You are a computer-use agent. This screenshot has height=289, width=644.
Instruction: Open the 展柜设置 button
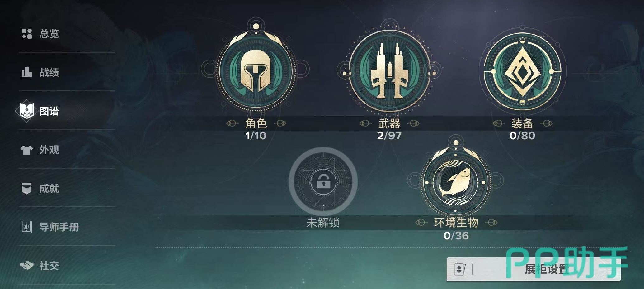(534, 269)
